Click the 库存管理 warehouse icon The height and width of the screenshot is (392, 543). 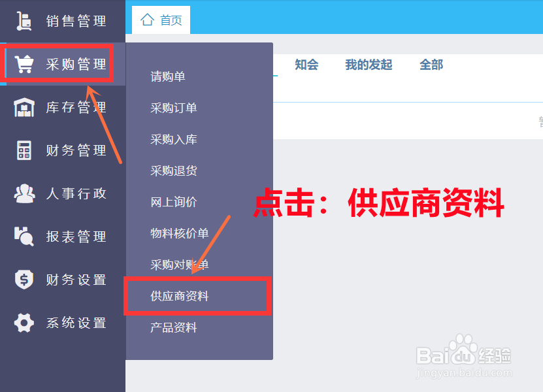(22, 106)
